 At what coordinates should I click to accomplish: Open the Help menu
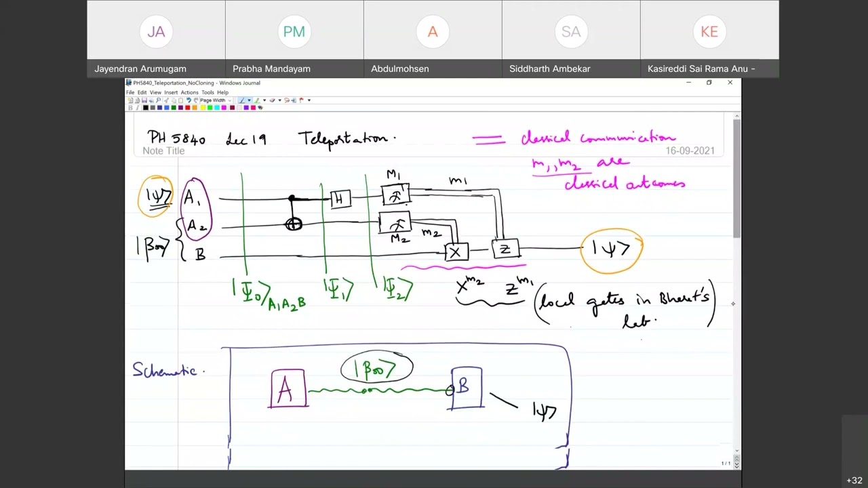click(x=222, y=92)
